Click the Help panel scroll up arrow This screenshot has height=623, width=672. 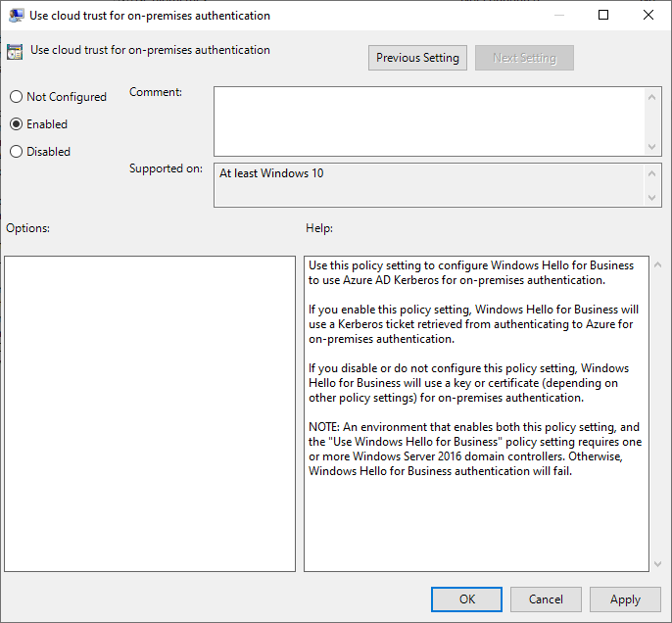click(x=657, y=265)
